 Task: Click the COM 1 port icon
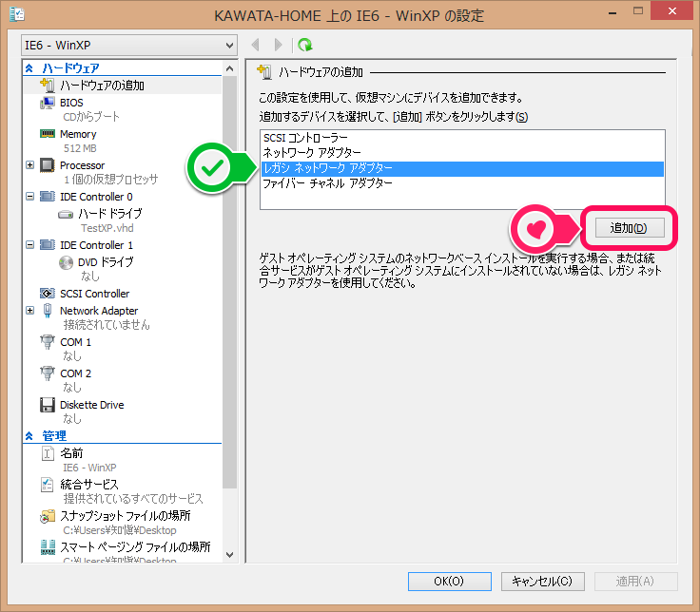click(x=48, y=342)
